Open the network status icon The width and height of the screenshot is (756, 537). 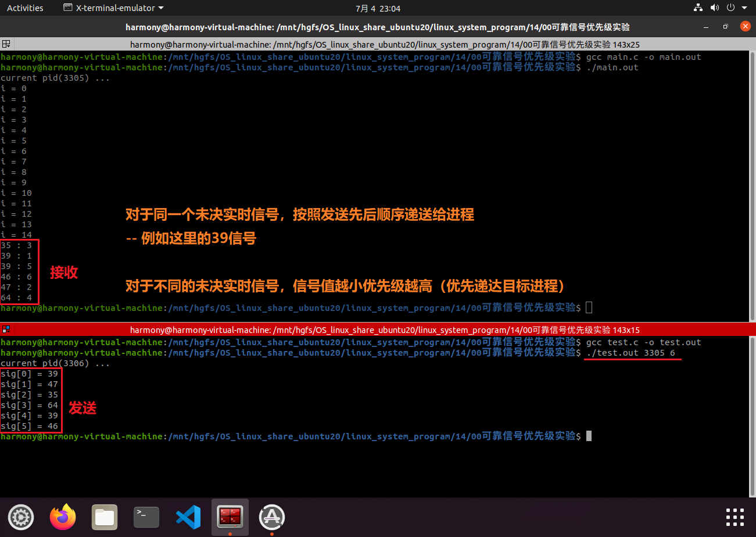(698, 8)
